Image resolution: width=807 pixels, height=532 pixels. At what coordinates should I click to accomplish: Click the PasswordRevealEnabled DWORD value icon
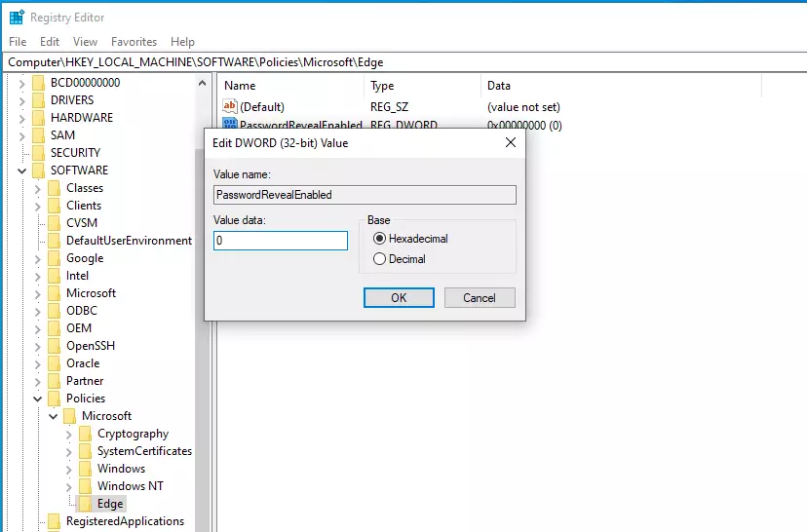tap(230, 124)
